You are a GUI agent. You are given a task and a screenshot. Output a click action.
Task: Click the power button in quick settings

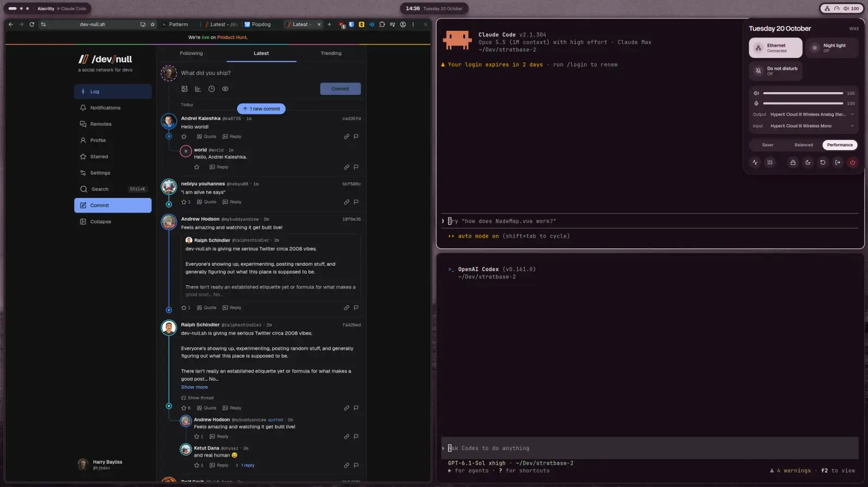pos(852,162)
